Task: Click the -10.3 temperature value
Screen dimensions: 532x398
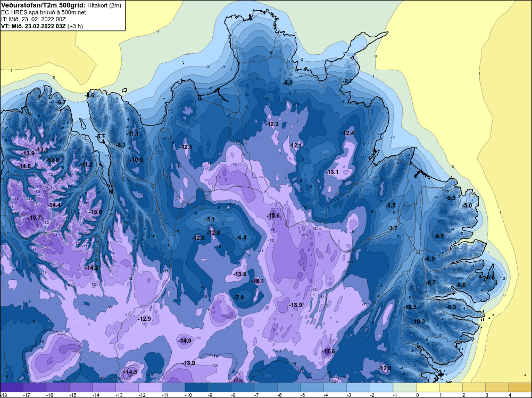Action: (x=418, y=322)
